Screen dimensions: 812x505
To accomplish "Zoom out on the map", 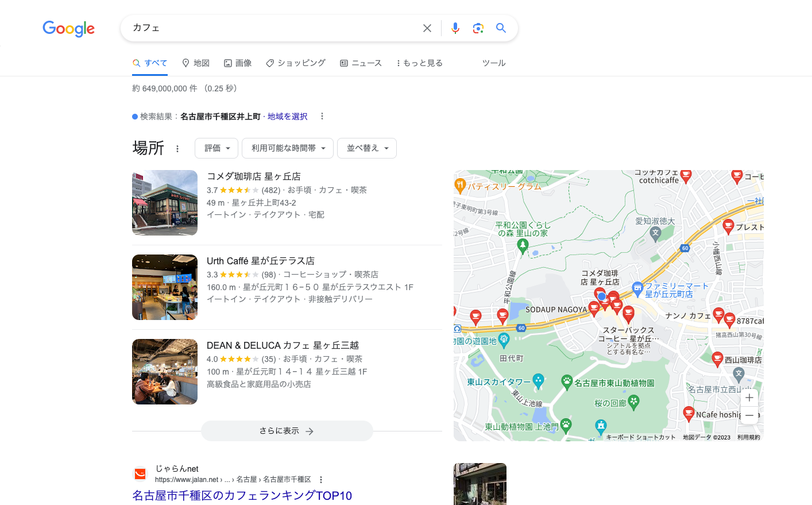I will pyautogui.click(x=749, y=415).
